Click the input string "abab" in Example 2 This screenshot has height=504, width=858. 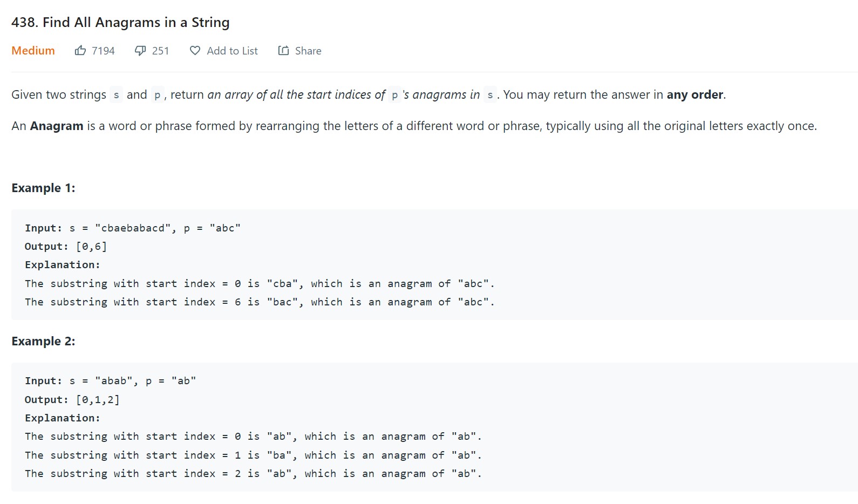point(114,380)
